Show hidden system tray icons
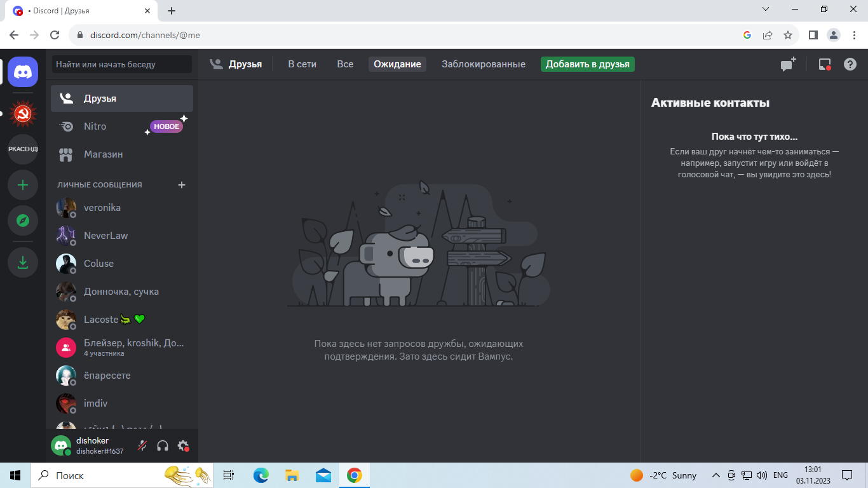The width and height of the screenshot is (868, 488). pyautogui.click(x=715, y=475)
